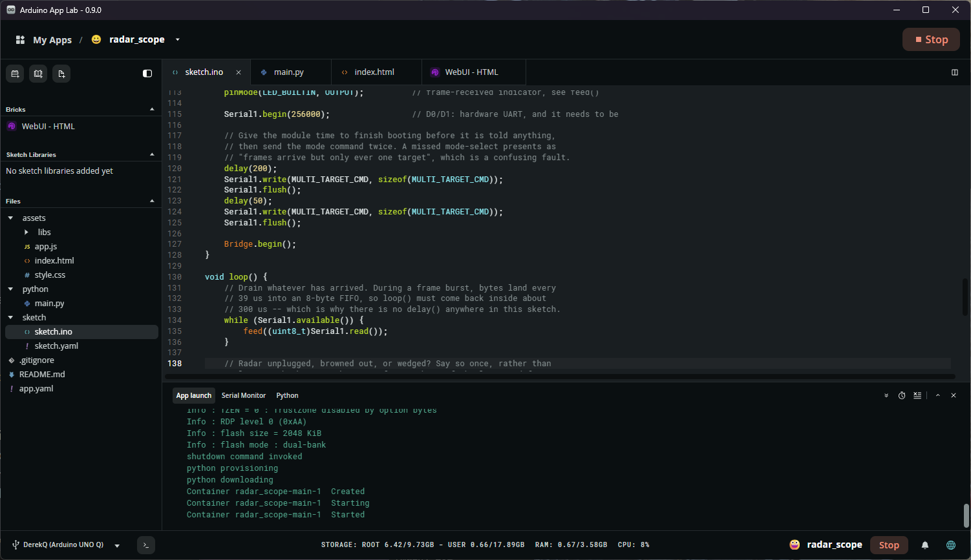The height and width of the screenshot is (560, 971).
Task: Click the console vertical scrollbar thumb
Action: pyautogui.click(x=966, y=516)
